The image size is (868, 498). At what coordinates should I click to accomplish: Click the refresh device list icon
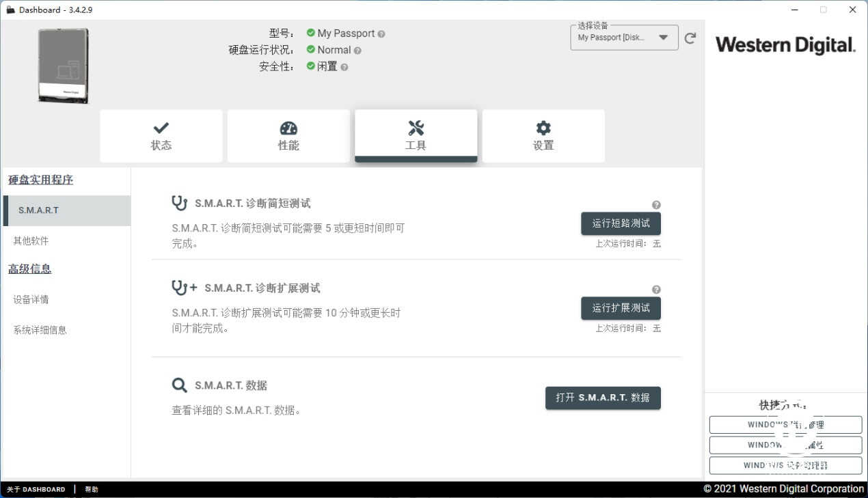690,38
